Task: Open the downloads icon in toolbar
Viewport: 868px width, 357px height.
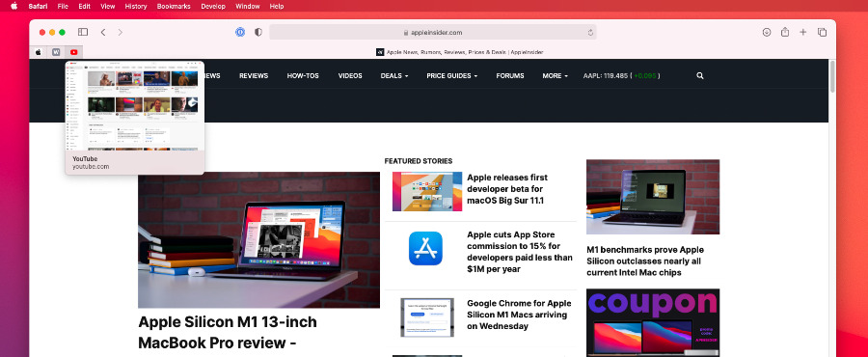Action: coord(767,32)
